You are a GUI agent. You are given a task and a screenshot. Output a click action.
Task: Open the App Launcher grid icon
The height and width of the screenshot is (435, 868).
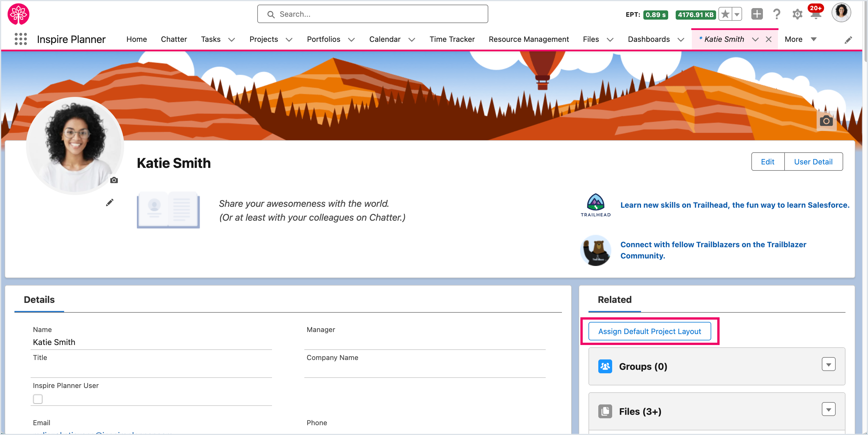tap(21, 39)
